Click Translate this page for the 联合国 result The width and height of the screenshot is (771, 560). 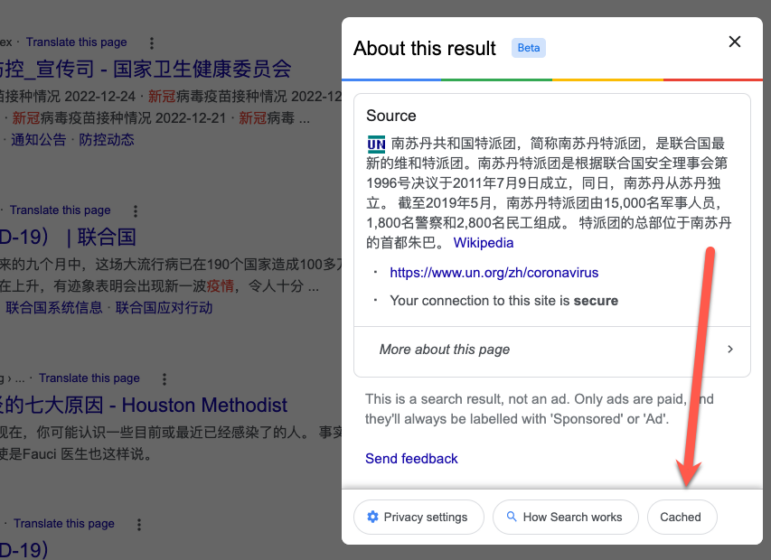(60, 210)
